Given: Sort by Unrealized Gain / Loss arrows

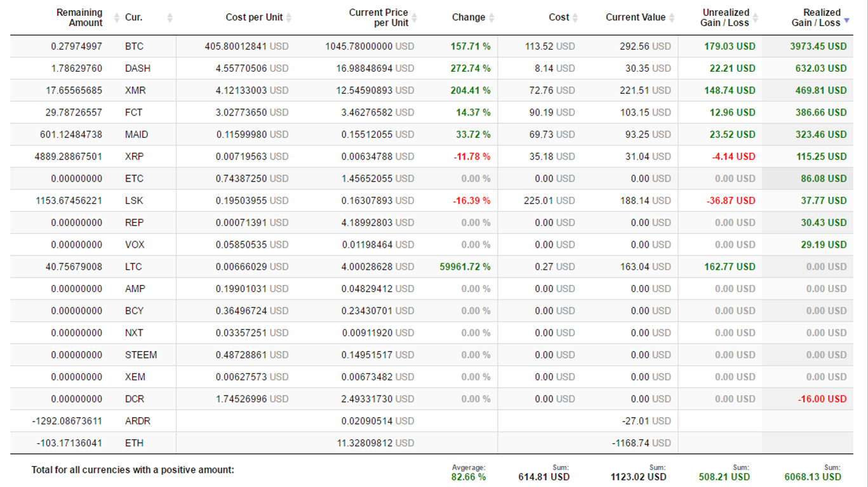Looking at the screenshot, I should click(756, 18).
